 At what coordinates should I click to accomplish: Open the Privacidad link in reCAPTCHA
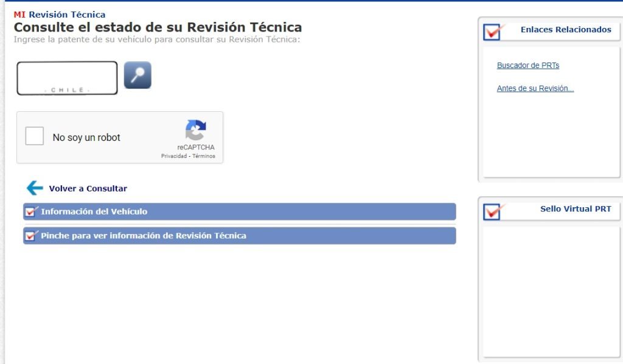(x=173, y=156)
